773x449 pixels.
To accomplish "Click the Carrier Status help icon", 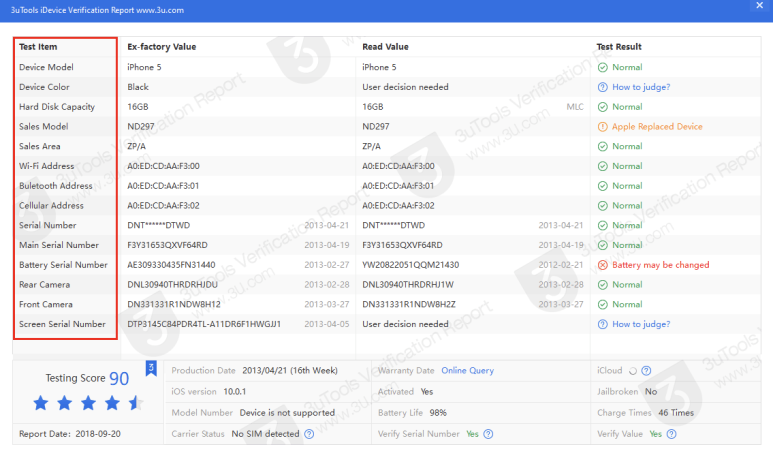I will point(309,434).
